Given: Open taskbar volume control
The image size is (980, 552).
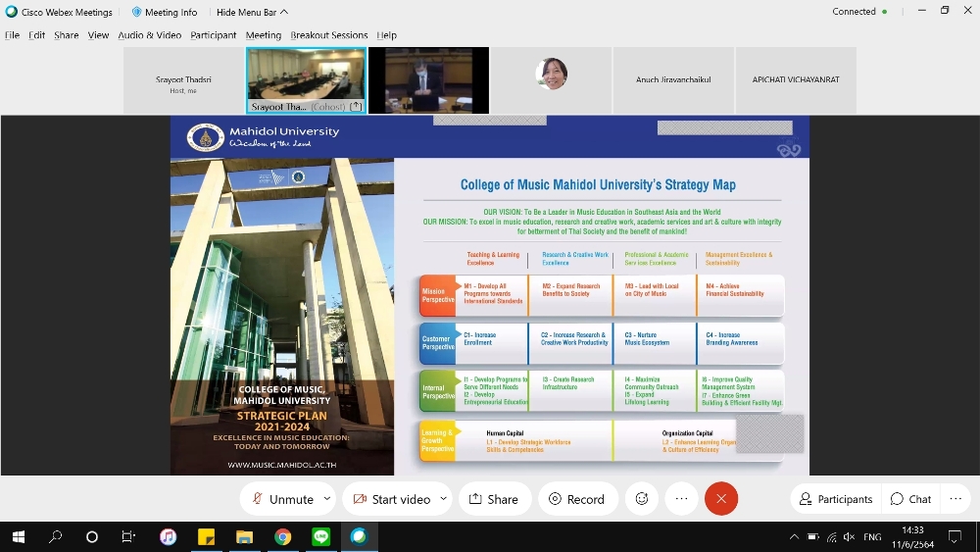Looking at the screenshot, I should (x=849, y=537).
